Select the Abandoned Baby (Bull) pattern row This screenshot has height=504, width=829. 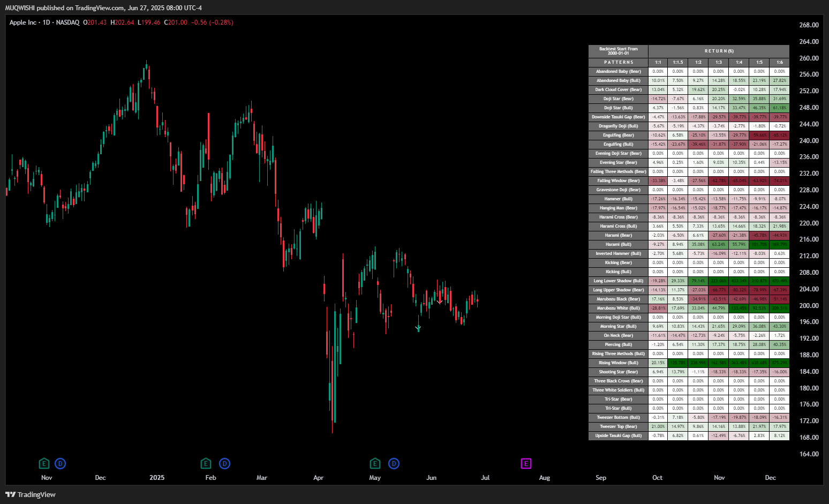pyautogui.click(x=689, y=81)
